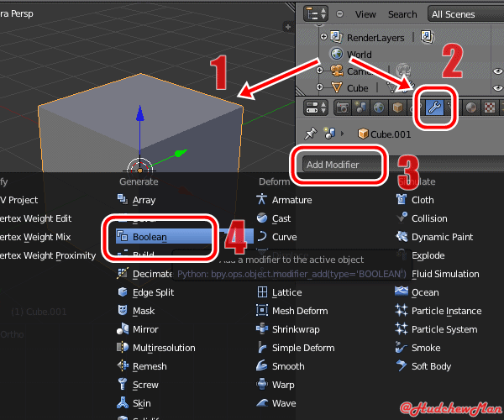Open the Render camera properties tab
This screenshot has width=504, height=420.
(x=343, y=108)
